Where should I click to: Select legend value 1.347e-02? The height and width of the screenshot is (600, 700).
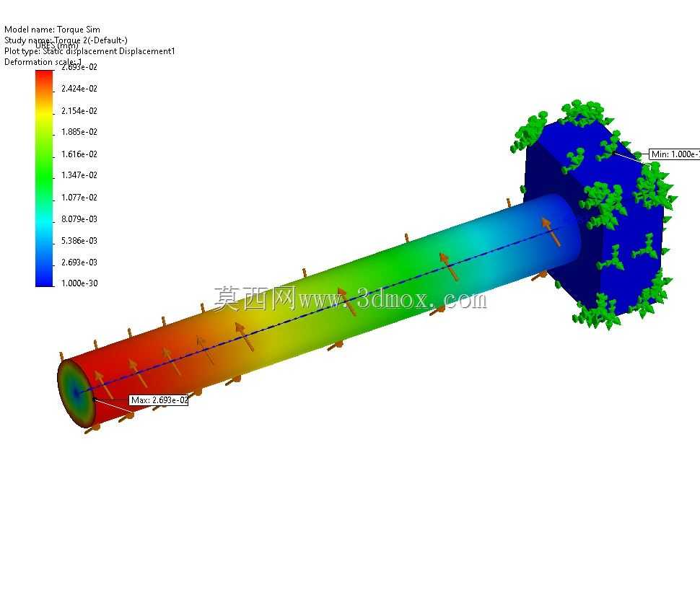pyautogui.click(x=79, y=175)
